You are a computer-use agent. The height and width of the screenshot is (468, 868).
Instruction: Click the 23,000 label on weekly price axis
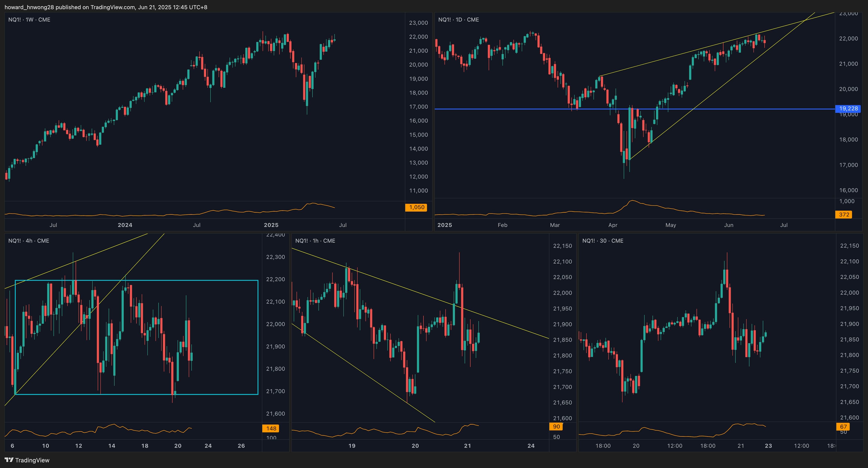pyautogui.click(x=418, y=23)
